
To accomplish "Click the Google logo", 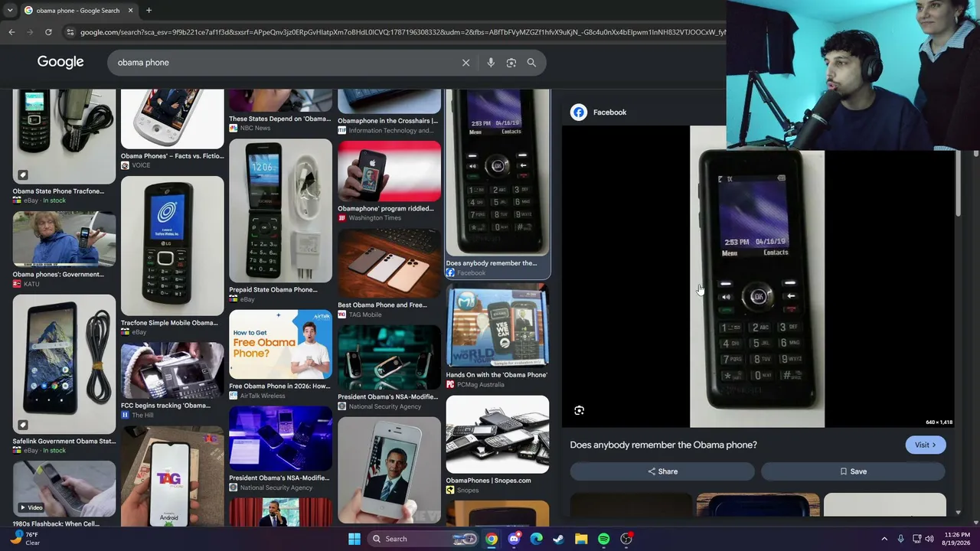I will pyautogui.click(x=60, y=62).
